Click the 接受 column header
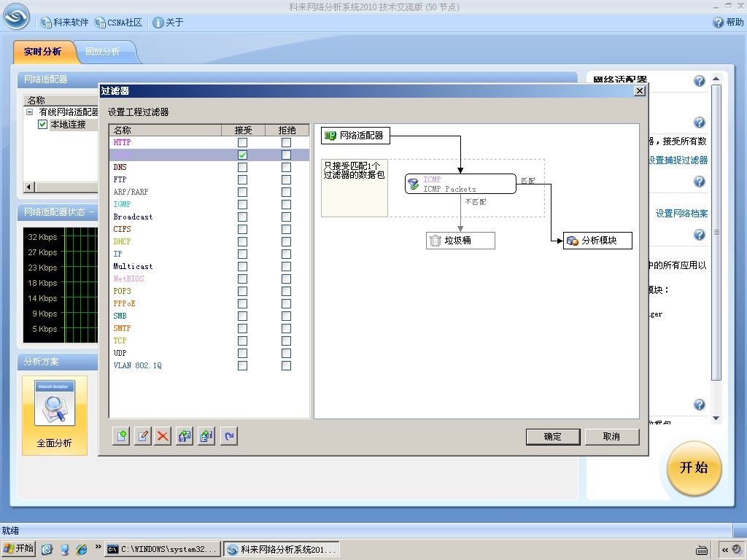 click(x=243, y=130)
